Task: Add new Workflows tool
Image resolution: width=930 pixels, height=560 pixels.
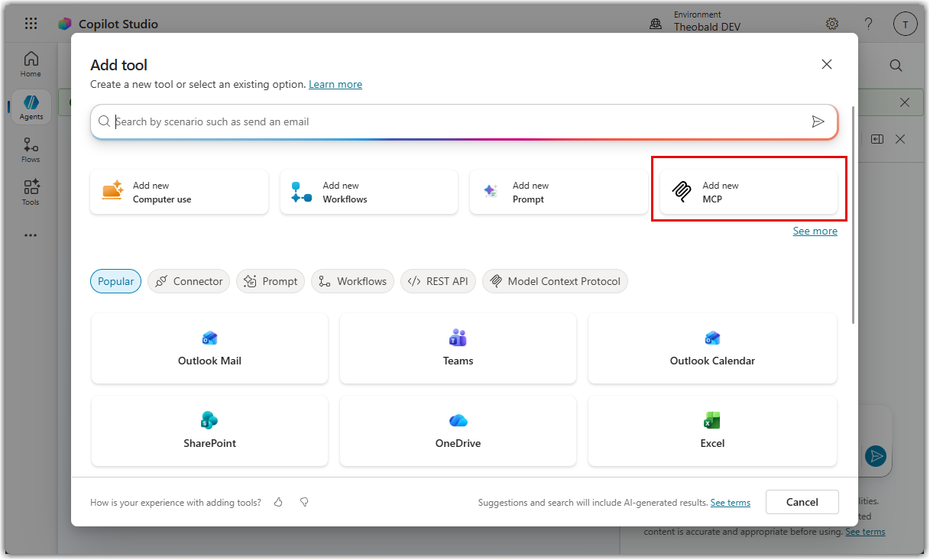Action: (x=369, y=192)
